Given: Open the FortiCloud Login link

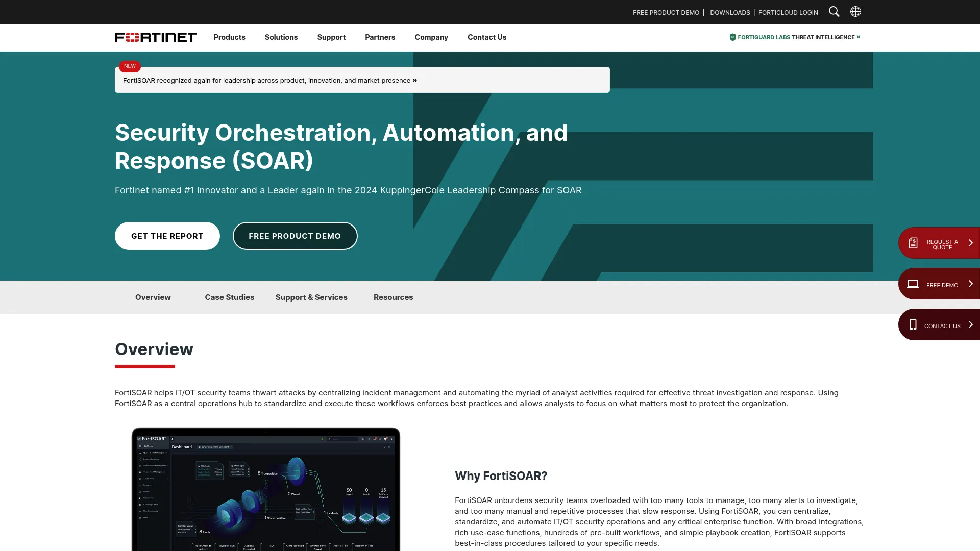Looking at the screenshot, I should pyautogui.click(x=788, y=13).
